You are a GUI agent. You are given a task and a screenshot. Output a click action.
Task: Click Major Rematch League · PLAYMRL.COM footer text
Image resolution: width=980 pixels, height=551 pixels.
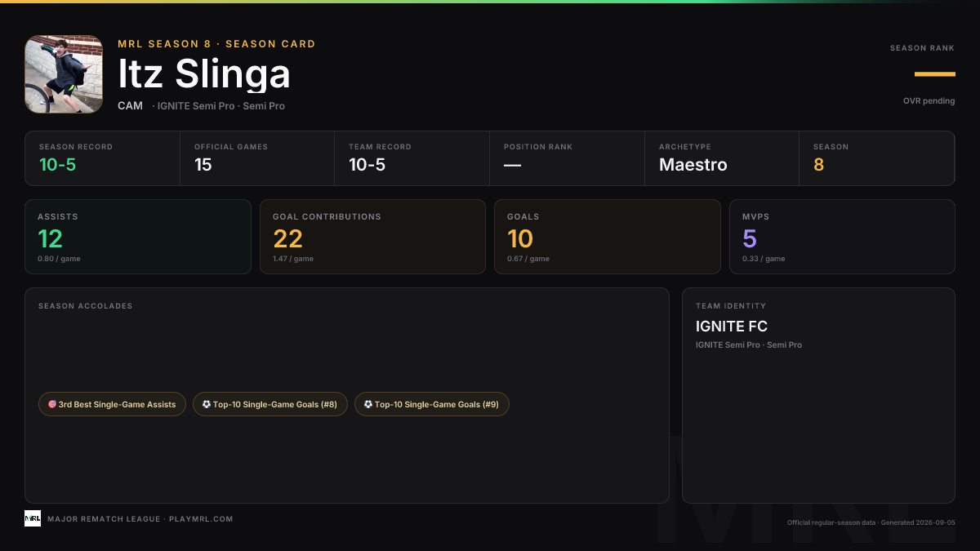click(x=140, y=519)
